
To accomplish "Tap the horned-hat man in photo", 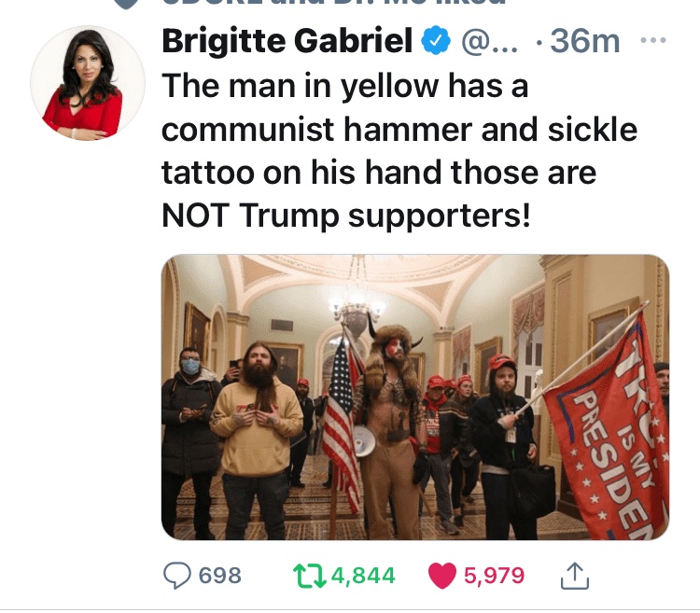I will pyautogui.click(x=393, y=424).
